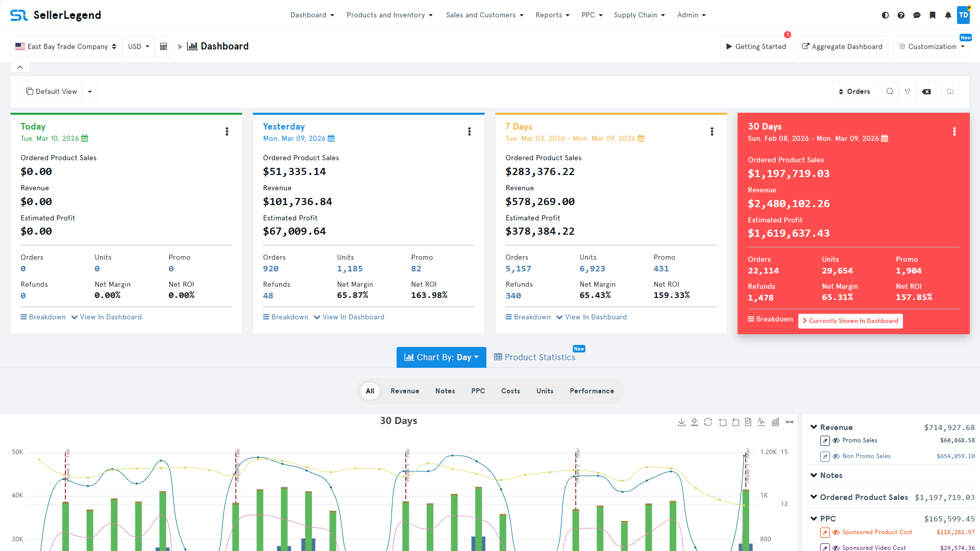Collapse the PPC section in the right panel
Screen dimensions: 980x551
(x=814, y=518)
